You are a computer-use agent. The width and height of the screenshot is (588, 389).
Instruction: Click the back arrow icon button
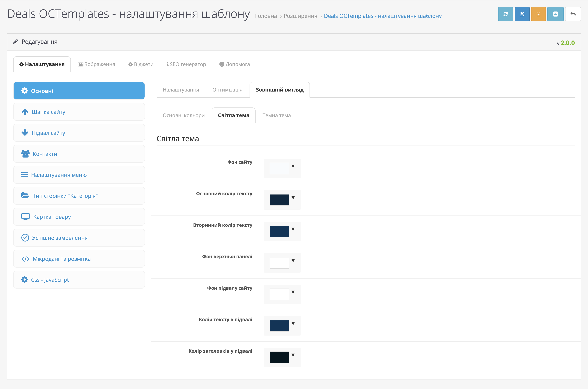[x=573, y=14]
